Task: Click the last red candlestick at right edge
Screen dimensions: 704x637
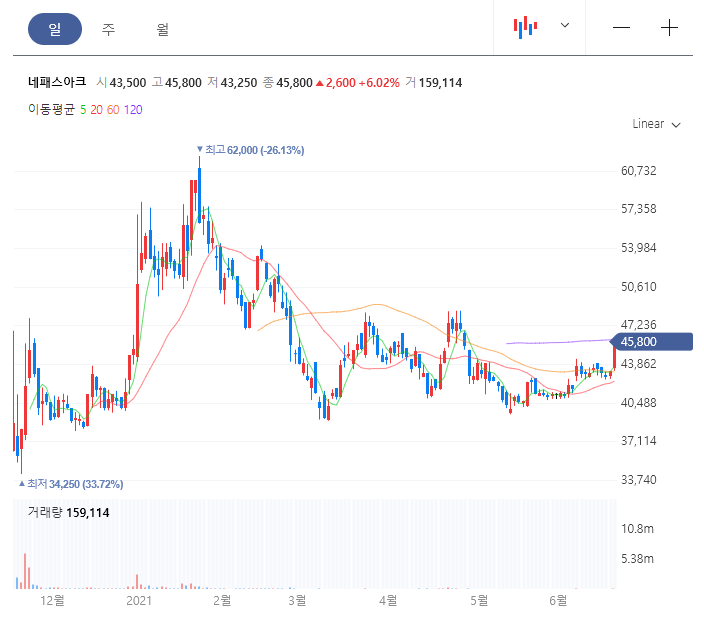Action: tap(614, 354)
